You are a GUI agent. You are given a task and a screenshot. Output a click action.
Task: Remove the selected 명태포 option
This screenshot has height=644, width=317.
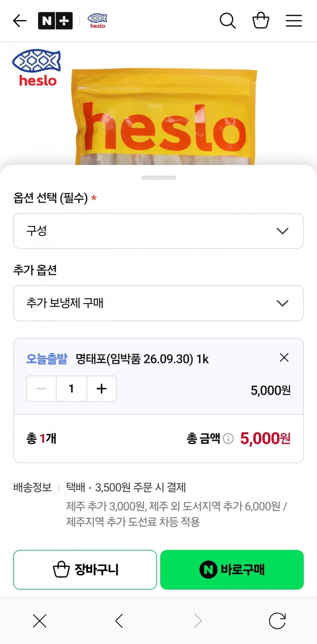[x=284, y=358]
